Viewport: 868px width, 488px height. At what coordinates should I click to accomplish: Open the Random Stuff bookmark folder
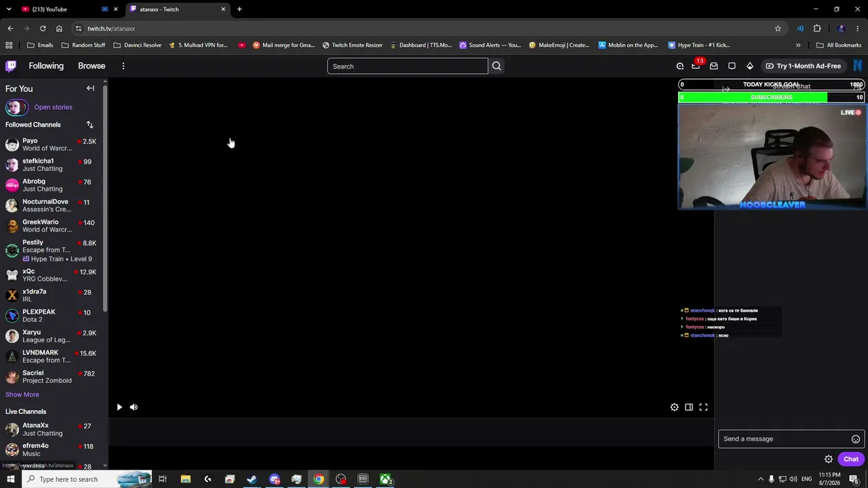pos(83,45)
